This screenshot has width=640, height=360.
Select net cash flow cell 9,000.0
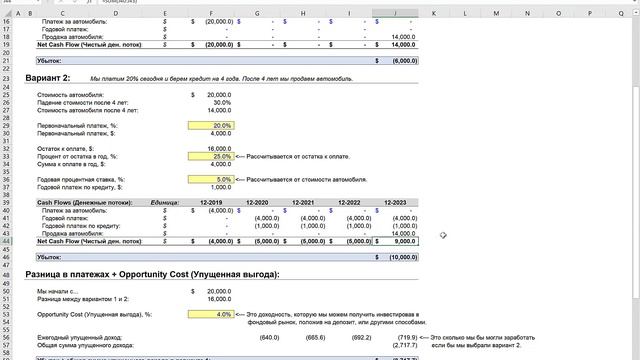pyautogui.click(x=395, y=241)
